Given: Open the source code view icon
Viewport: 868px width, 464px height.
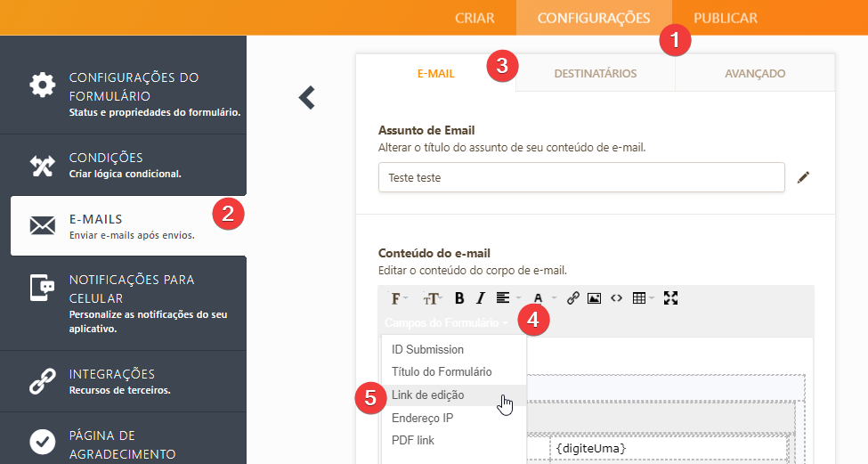Looking at the screenshot, I should (616, 298).
